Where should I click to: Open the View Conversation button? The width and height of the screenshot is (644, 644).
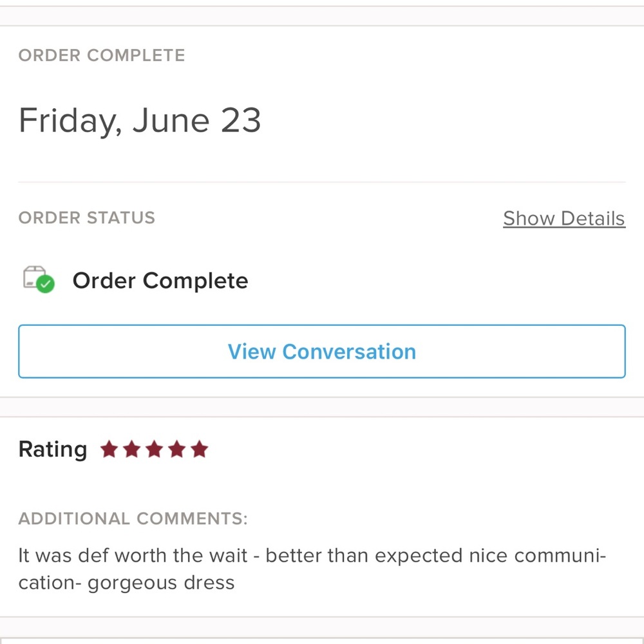click(321, 351)
